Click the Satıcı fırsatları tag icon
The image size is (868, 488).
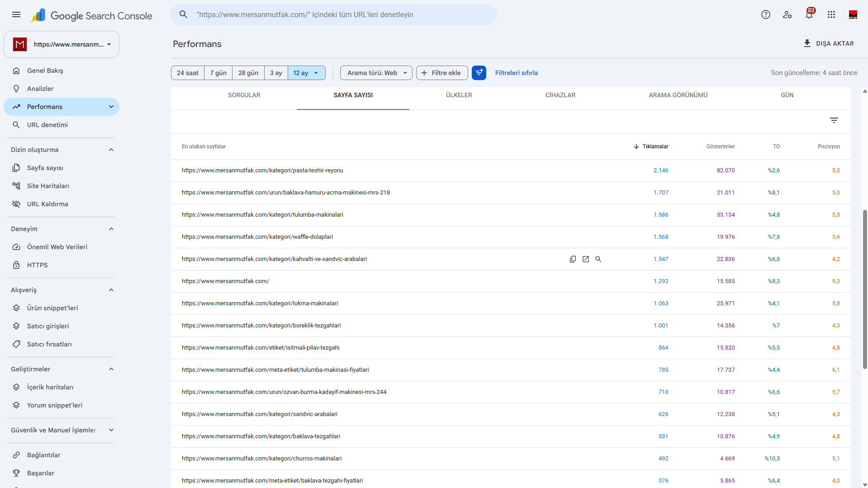click(16, 344)
